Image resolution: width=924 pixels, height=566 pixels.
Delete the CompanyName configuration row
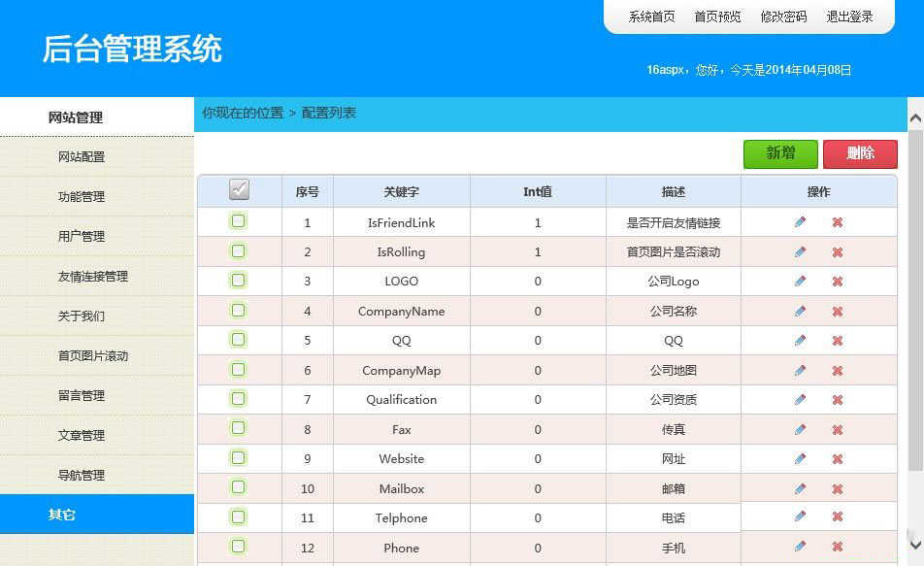pos(838,311)
